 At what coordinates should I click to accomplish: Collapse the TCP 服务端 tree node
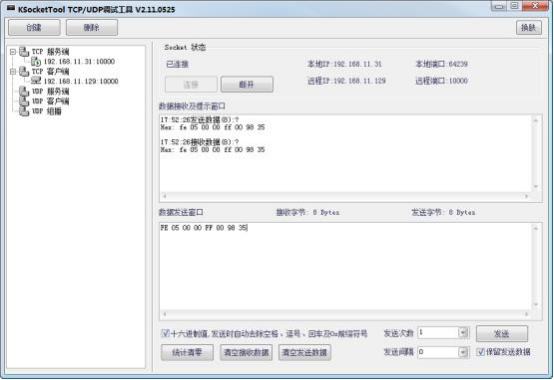point(13,52)
